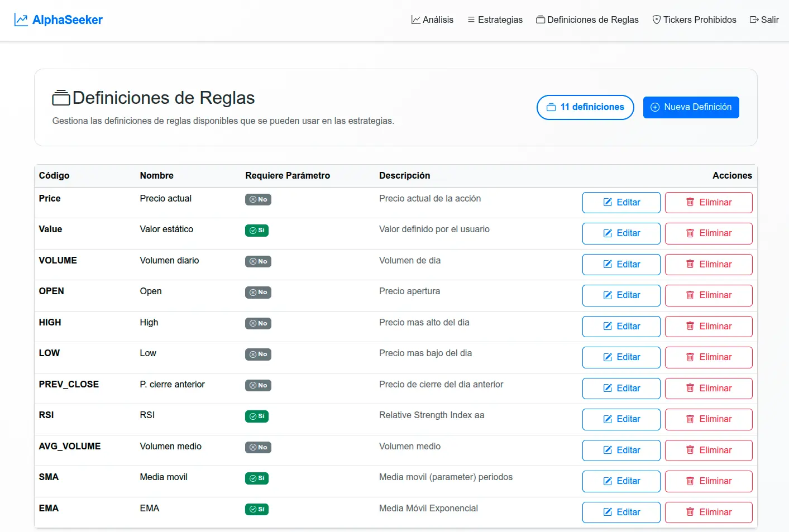Click the No badge in Price row
789x532 pixels.
coord(258,200)
